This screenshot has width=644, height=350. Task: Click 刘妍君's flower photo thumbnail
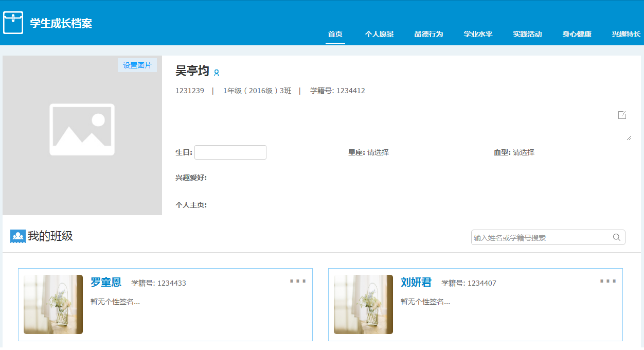[x=364, y=304]
